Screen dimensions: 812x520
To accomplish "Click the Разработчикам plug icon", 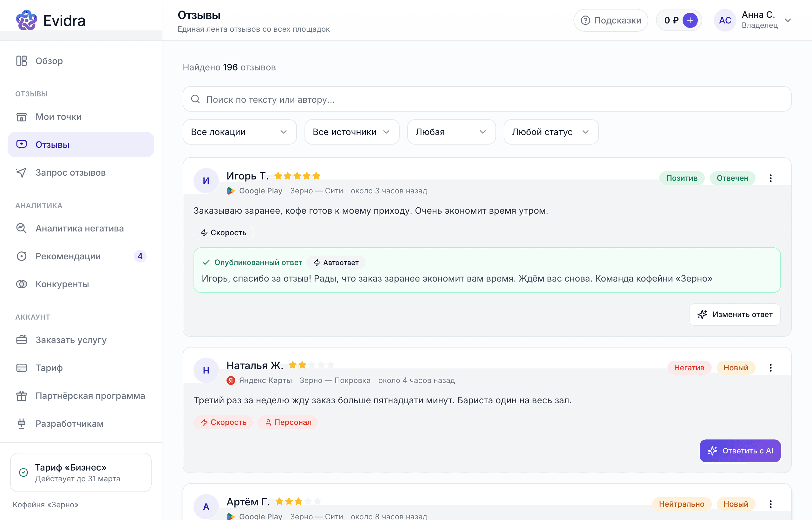I will coord(22,424).
